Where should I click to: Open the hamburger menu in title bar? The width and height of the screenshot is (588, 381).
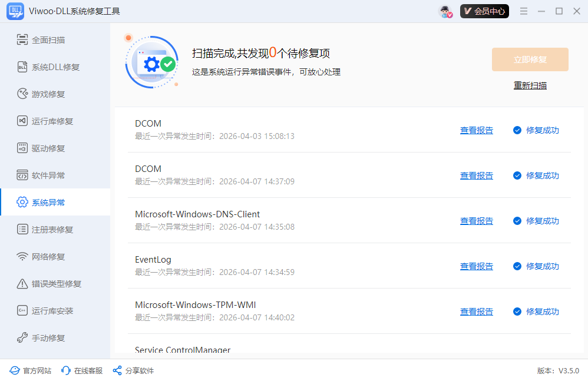[x=524, y=11]
